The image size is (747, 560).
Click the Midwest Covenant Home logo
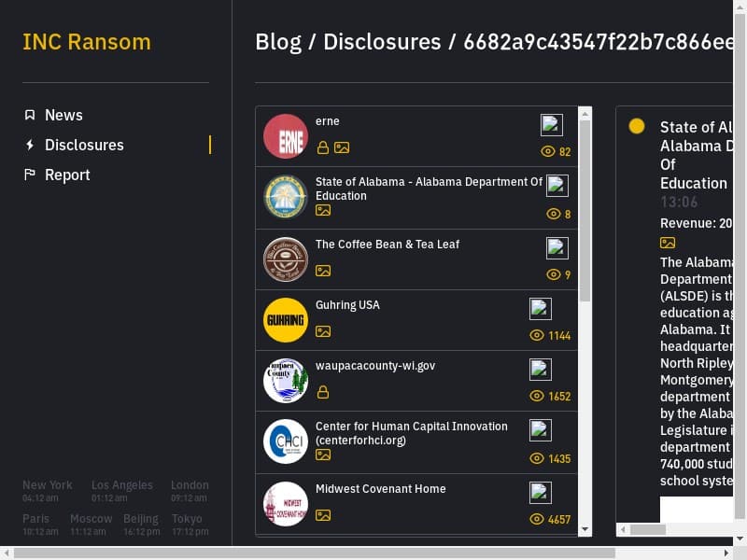286,504
